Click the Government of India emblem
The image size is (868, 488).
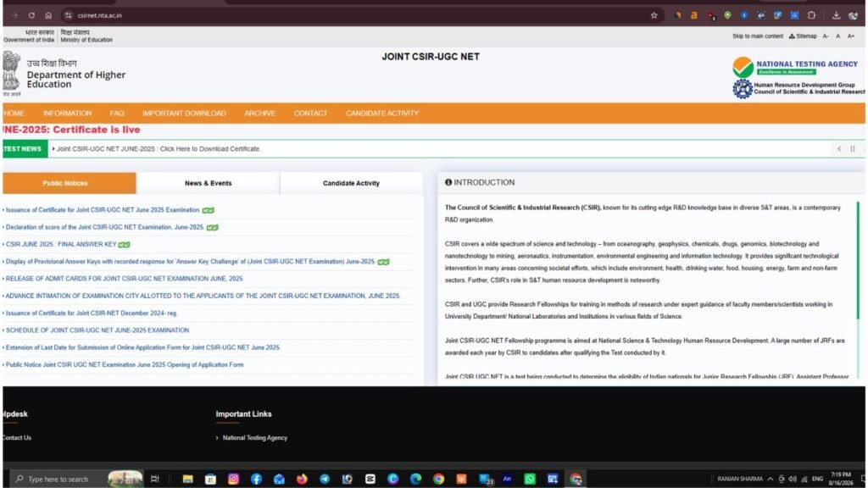[11, 72]
